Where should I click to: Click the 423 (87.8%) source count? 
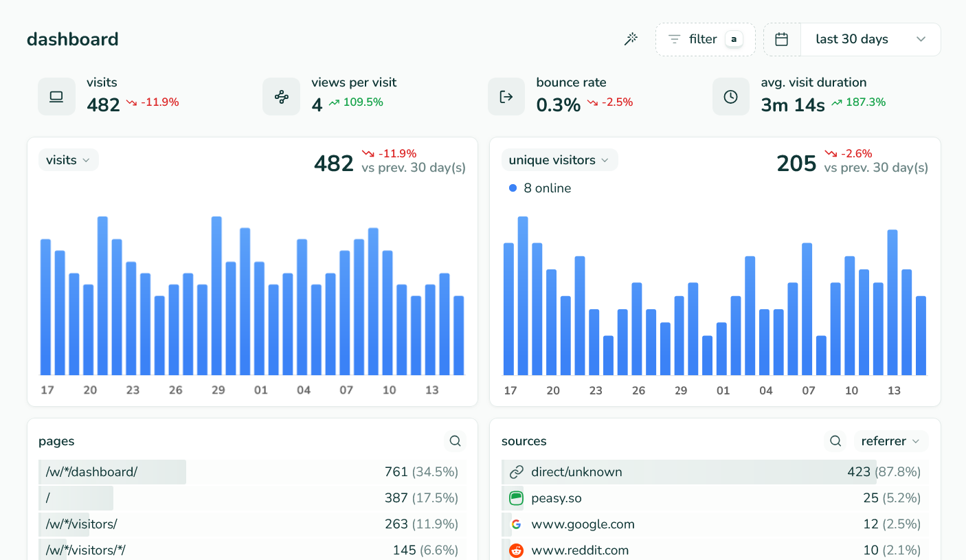point(884,472)
